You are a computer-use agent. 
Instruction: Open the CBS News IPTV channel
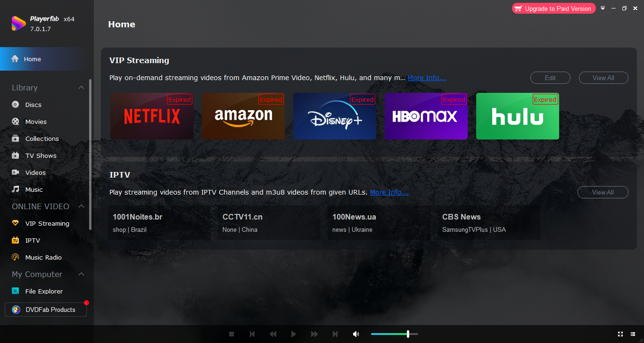point(489,223)
